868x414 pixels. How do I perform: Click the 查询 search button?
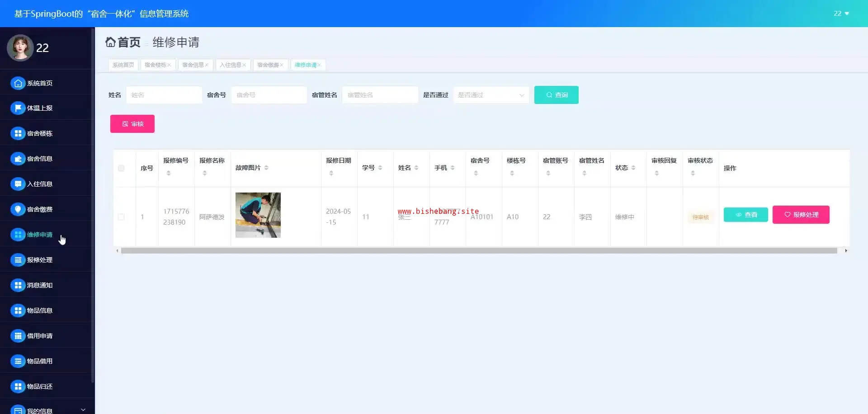557,95
